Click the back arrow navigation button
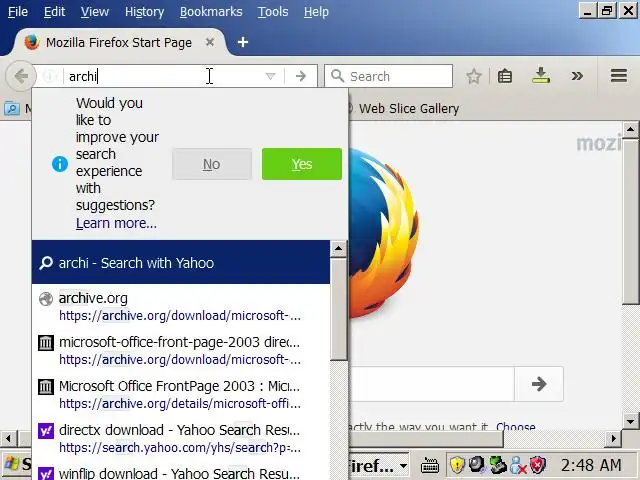The width and height of the screenshot is (640, 480). click(x=21, y=76)
